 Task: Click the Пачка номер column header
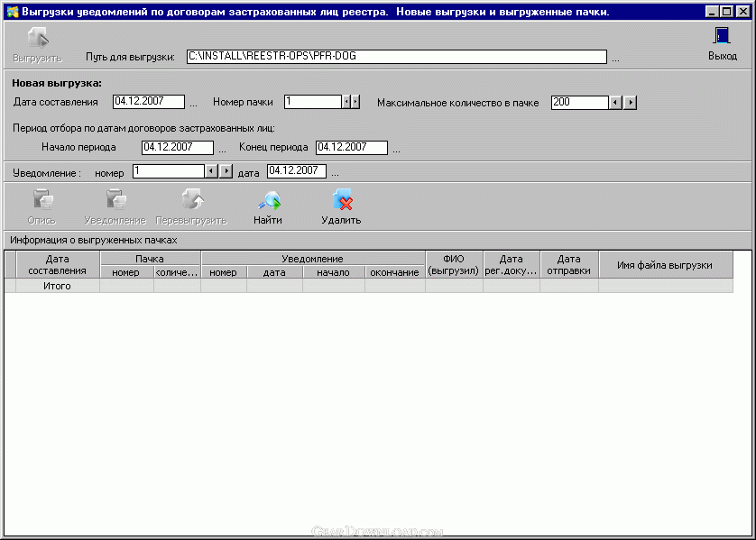pyautogui.click(x=125, y=272)
